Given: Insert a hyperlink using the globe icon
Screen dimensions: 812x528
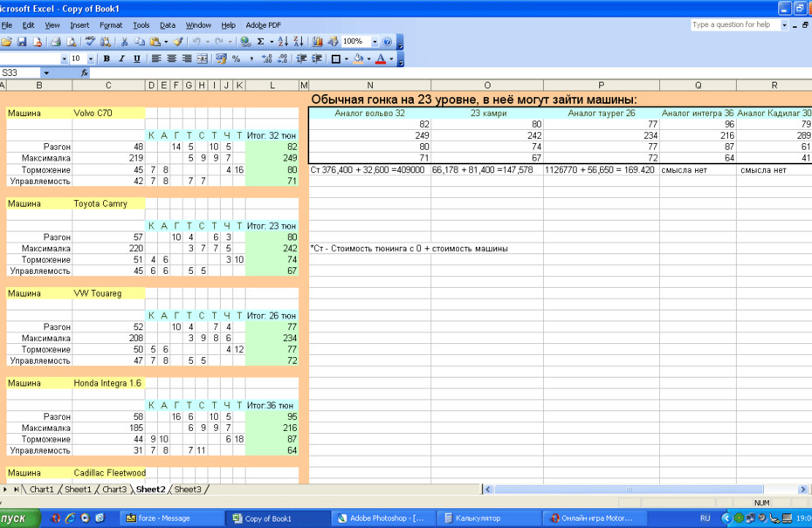Looking at the screenshot, I should [x=245, y=42].
